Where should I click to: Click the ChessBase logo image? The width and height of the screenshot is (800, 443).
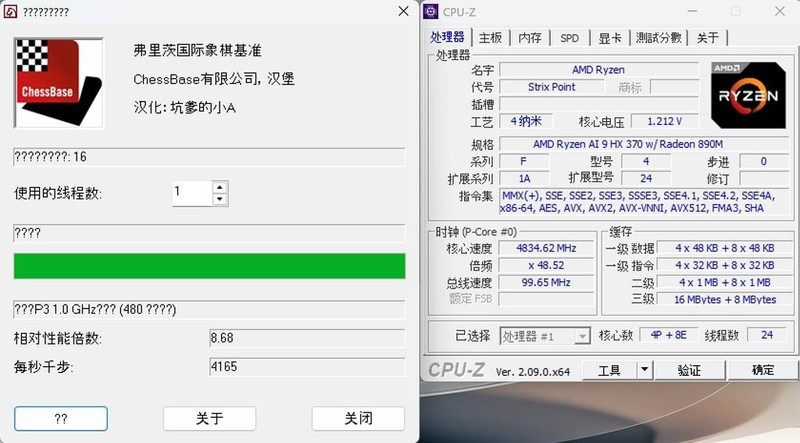59,83
